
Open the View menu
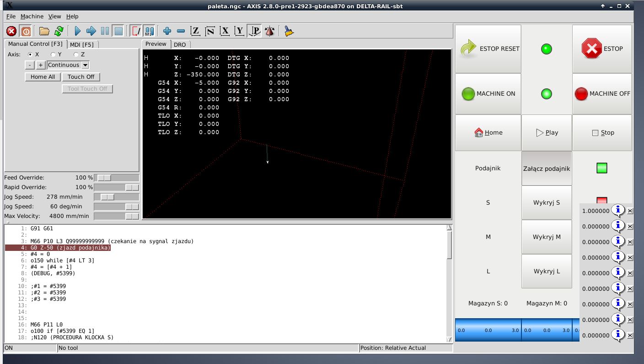(55, 16)
